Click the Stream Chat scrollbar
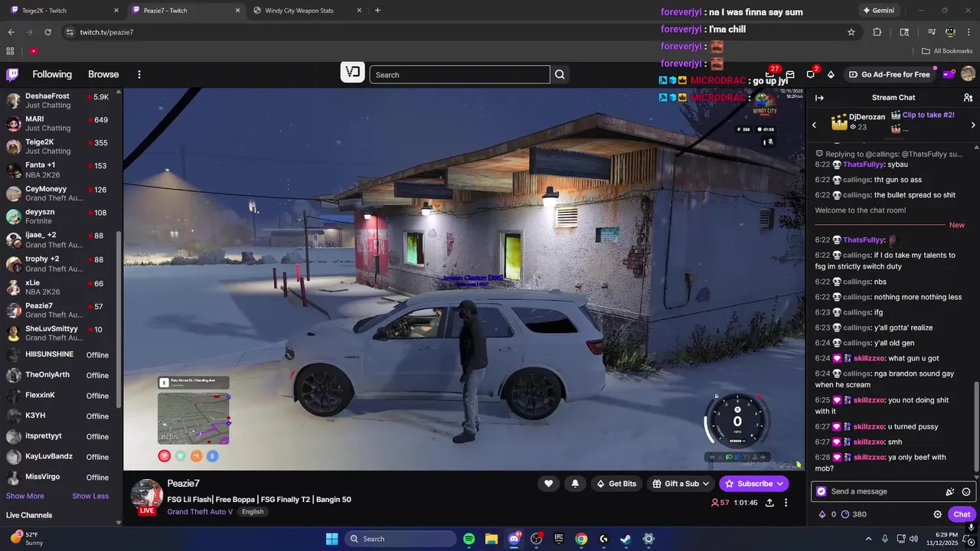This screenshot has height=551, width=980. 976,425
